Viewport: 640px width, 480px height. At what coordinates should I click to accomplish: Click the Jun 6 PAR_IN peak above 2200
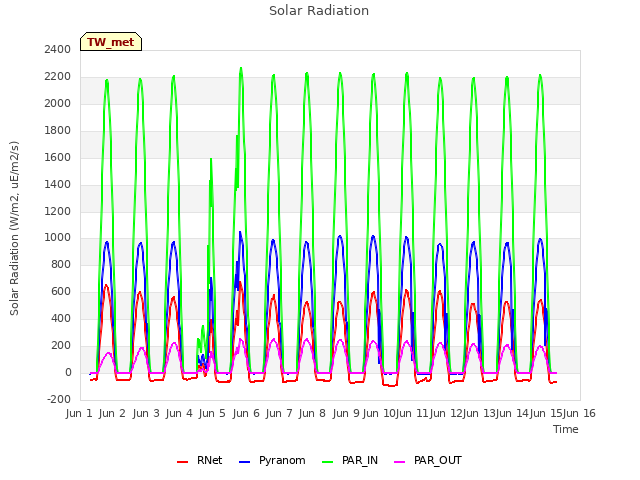pos(241,69)
